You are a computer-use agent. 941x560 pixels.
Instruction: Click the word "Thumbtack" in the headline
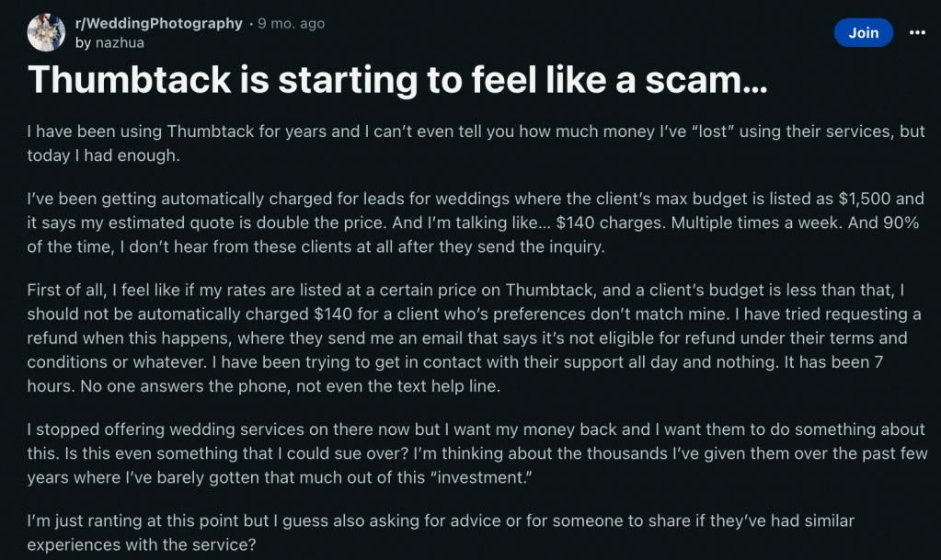[x=130, y=81]
